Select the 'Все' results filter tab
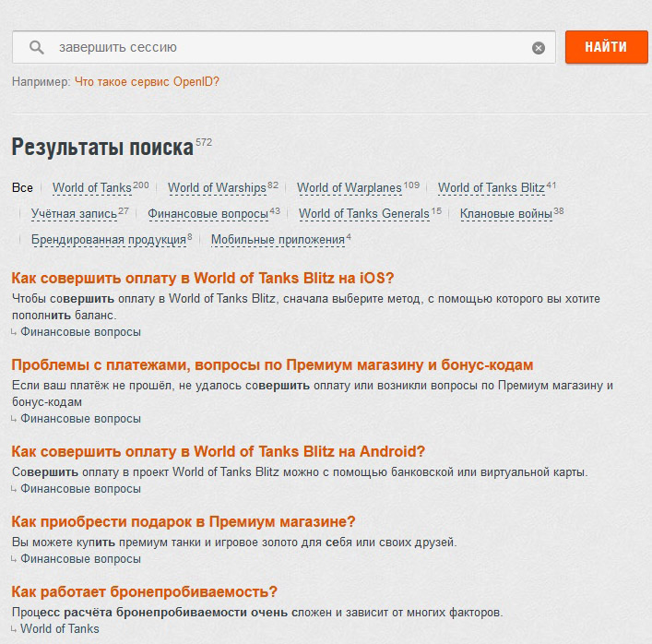The height and width of the screenshot is (644, 652). tap(22, 188)
